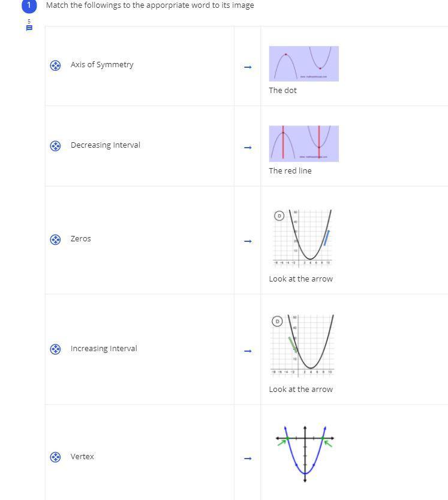Select the Zeros label
448x500 pixels.
(x=81, y=239)
